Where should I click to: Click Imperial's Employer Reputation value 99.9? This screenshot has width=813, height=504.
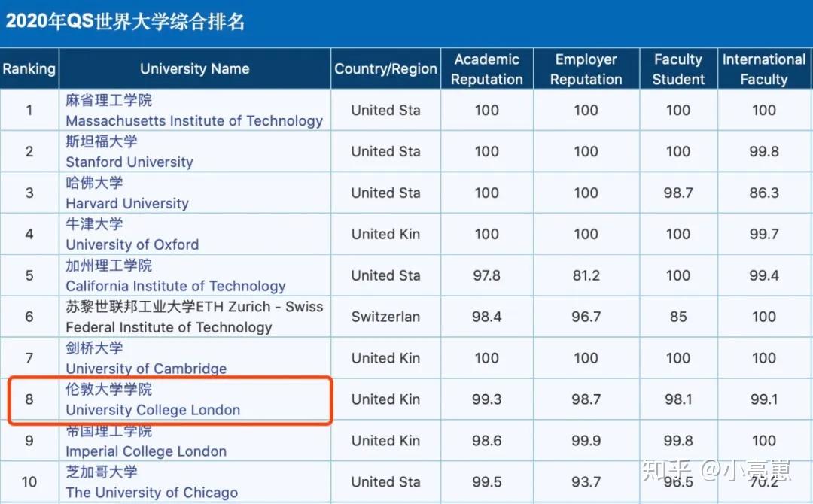coord(586,441)
